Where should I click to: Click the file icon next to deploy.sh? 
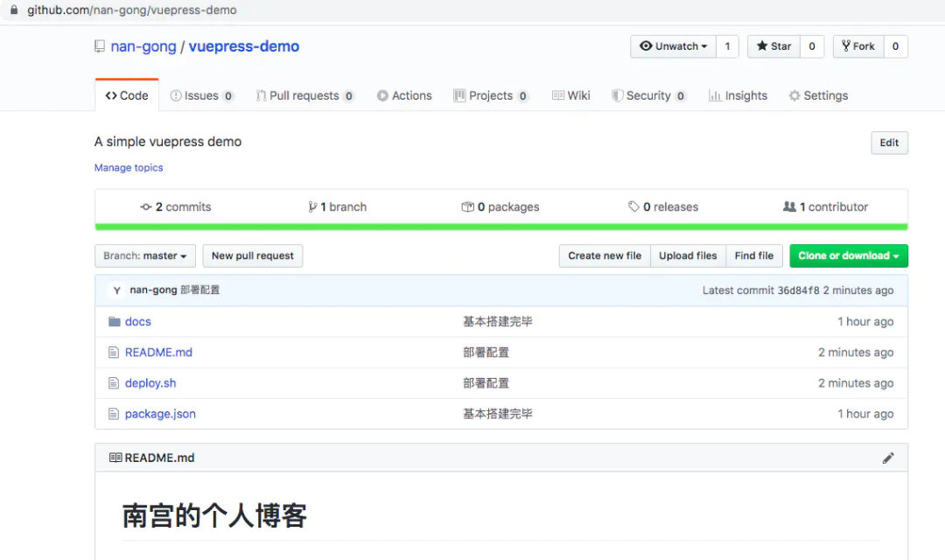point(113,382)
